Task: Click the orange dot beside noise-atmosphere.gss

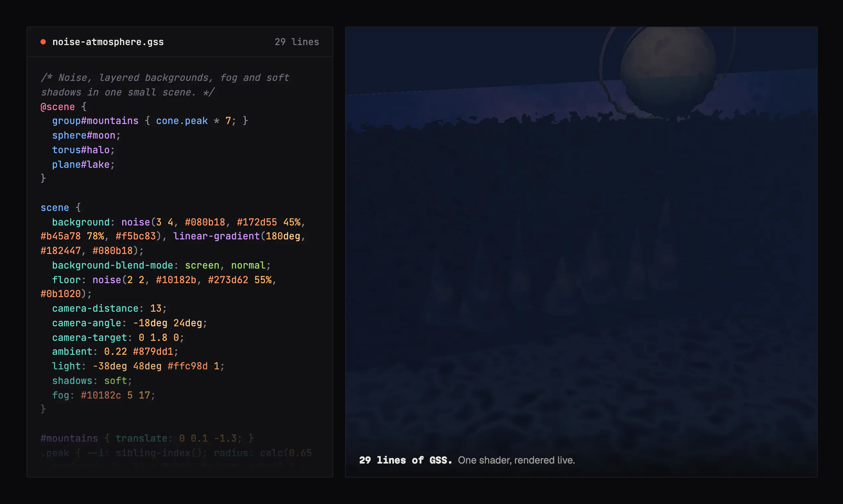Action: (43, 42)
